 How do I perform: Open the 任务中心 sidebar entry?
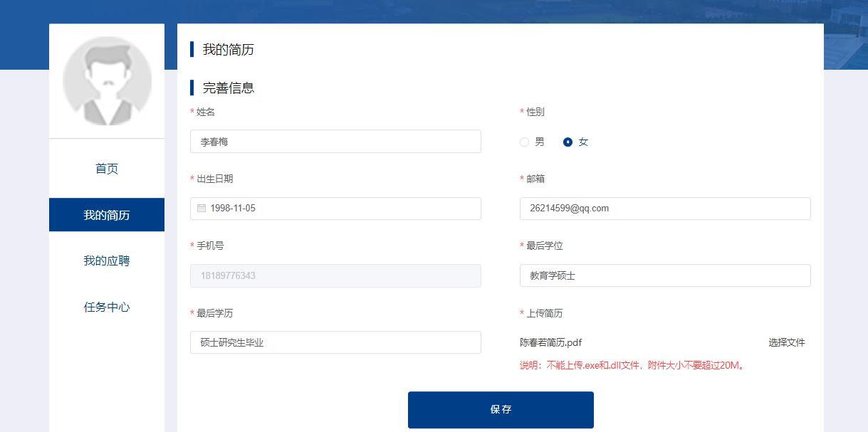(x=106, y=307)
